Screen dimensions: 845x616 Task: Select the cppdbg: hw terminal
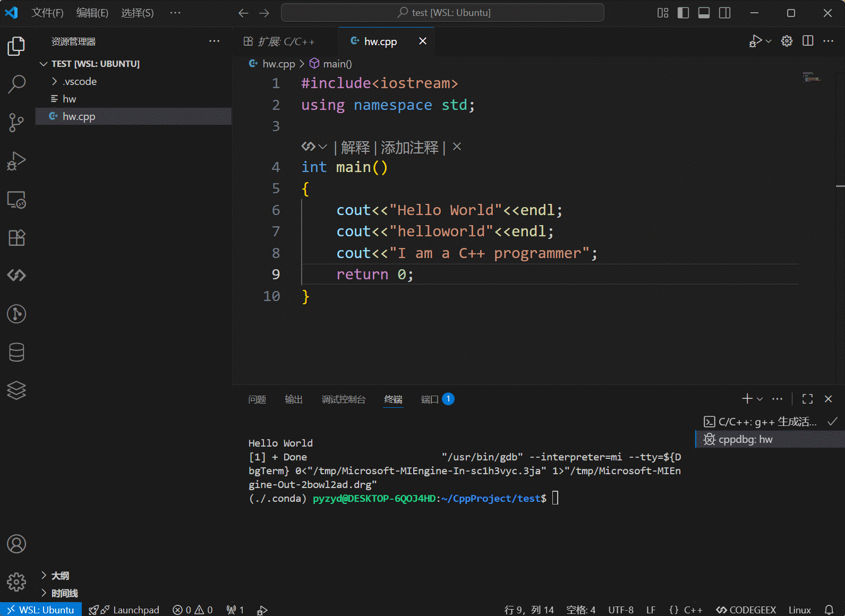click(x=770, y=439)
